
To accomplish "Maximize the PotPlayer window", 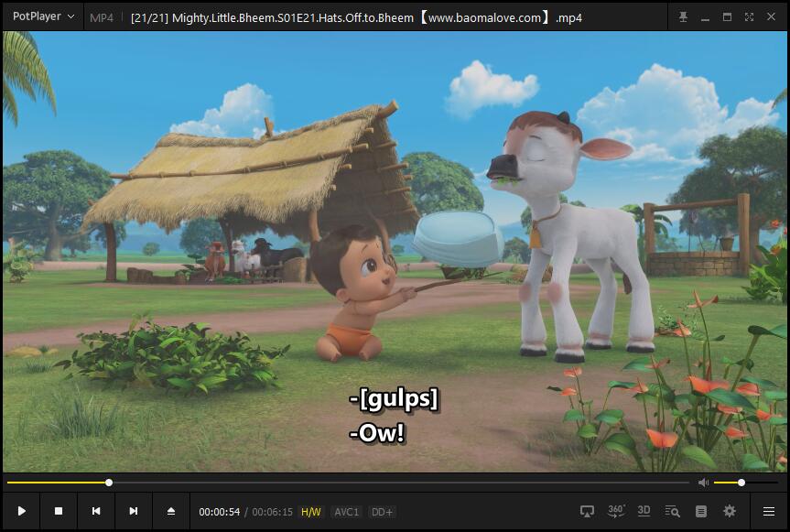I will pyautogui.click(x=727, y=17).
